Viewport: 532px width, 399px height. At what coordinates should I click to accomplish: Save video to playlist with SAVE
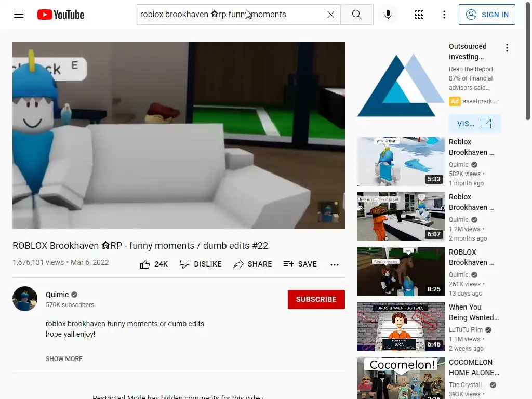(x=300, y=264)
